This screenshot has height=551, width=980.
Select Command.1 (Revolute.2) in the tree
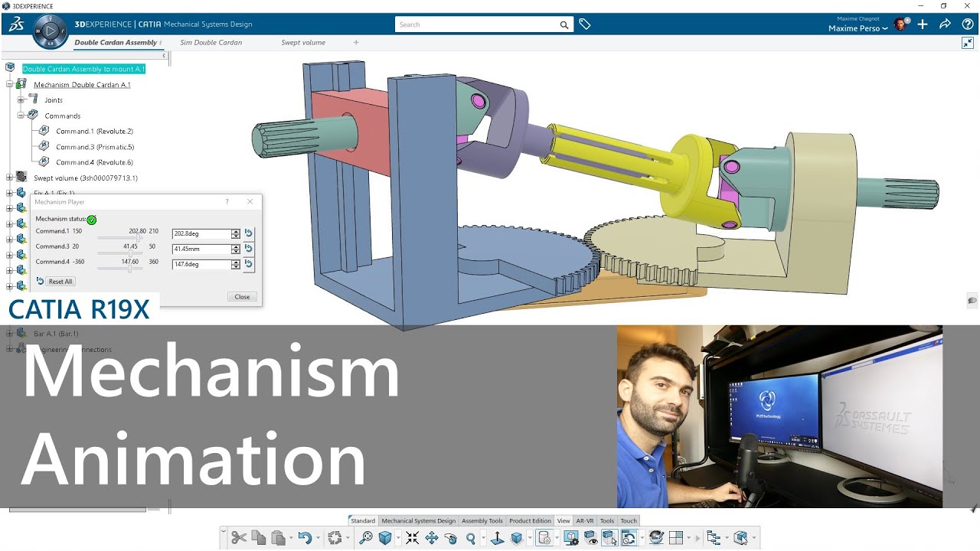94,131
